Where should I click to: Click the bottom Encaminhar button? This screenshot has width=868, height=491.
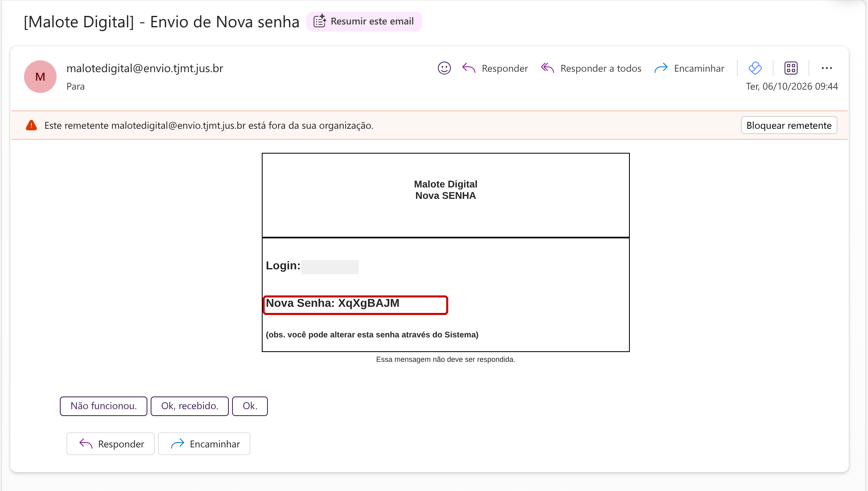[204, 444]
